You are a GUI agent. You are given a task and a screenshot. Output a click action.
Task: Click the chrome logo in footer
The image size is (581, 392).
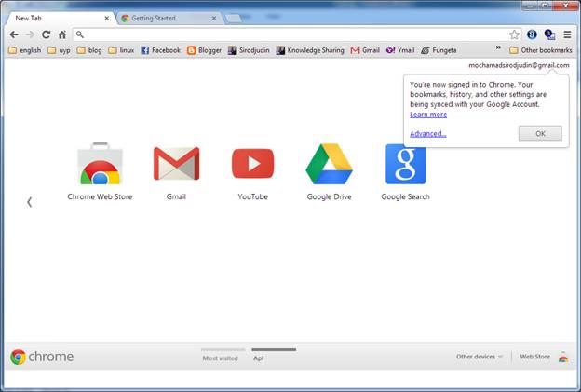coord(42,357)
